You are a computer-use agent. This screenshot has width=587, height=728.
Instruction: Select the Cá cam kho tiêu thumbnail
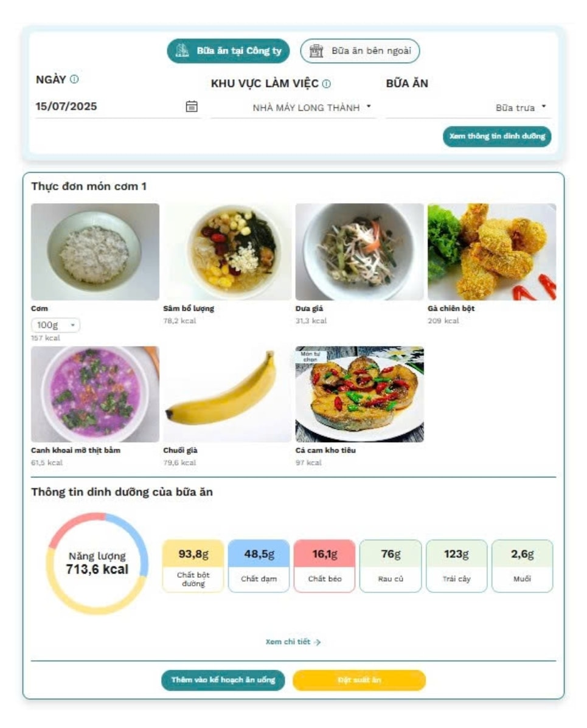point(359,394)
